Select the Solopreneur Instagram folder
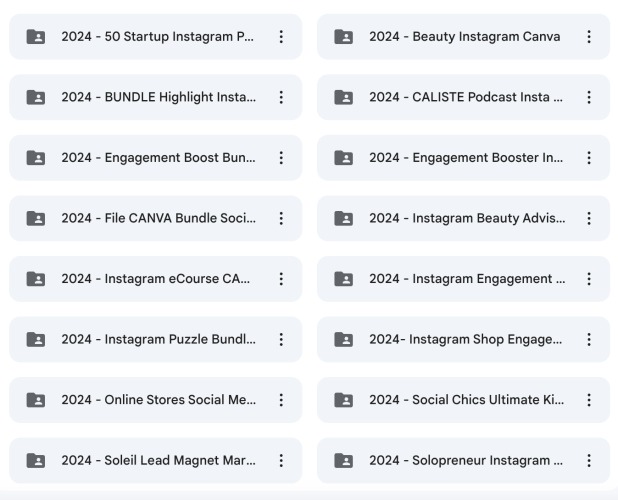 [x=464, y=460]
